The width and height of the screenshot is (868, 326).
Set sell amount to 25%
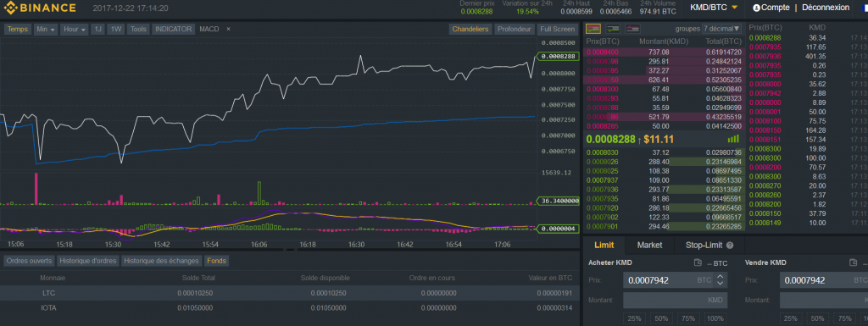pos(791,319)
